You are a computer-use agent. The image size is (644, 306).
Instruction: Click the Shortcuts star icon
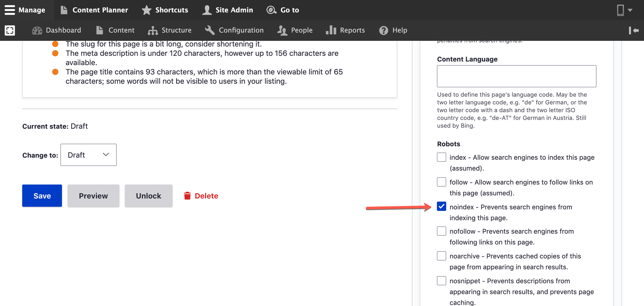pyautogui.click(x=146, y=10)
